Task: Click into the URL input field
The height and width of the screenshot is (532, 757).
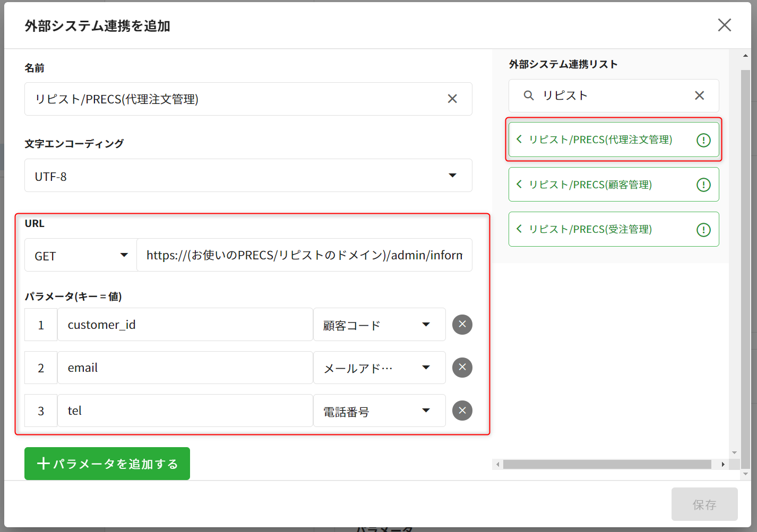Action: tap(304, 255)
